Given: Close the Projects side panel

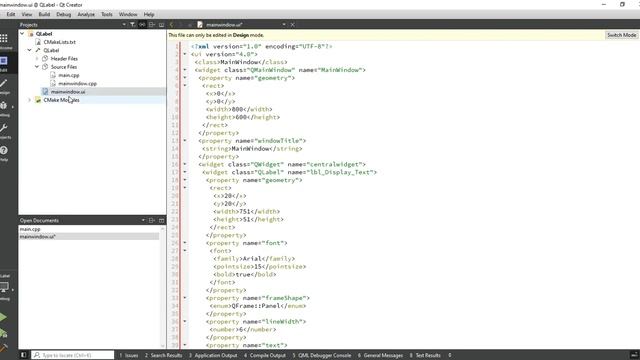Looking at the screenshot, I should (162, 24).
